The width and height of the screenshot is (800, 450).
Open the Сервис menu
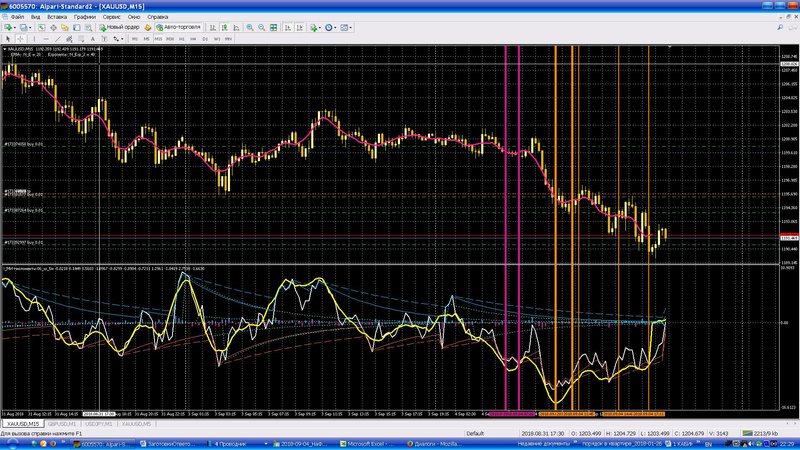112,17
